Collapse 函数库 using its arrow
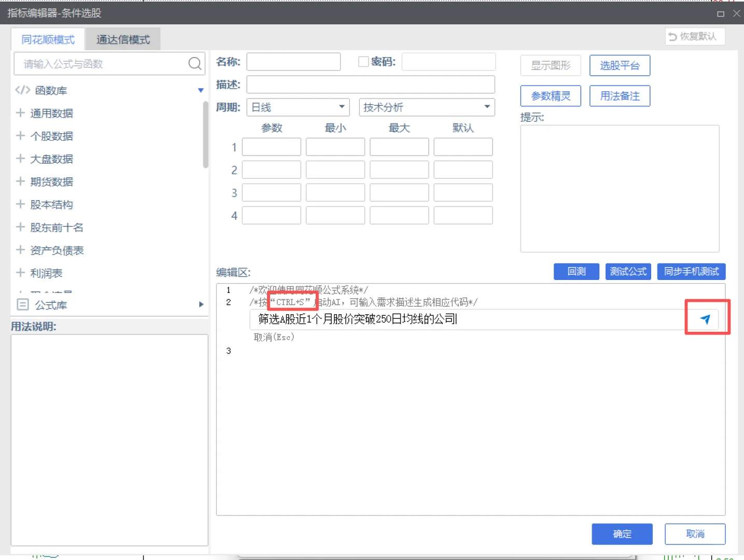Screen dimensions: 744x560 201,90
